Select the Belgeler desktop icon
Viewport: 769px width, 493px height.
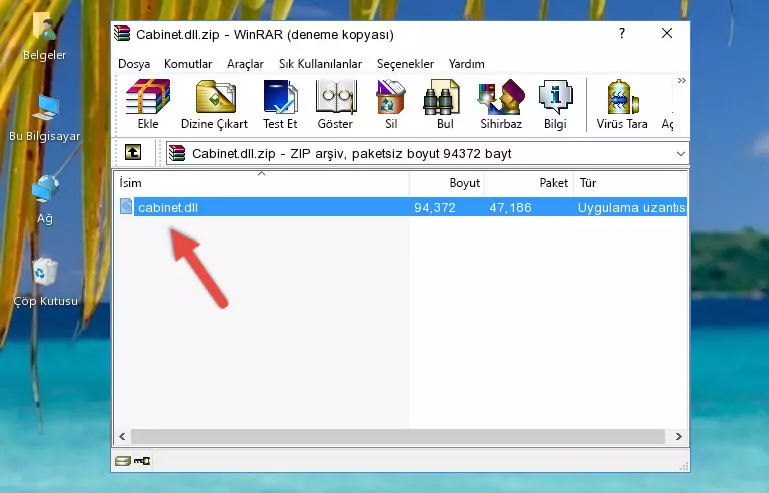(x=45, y=37)
